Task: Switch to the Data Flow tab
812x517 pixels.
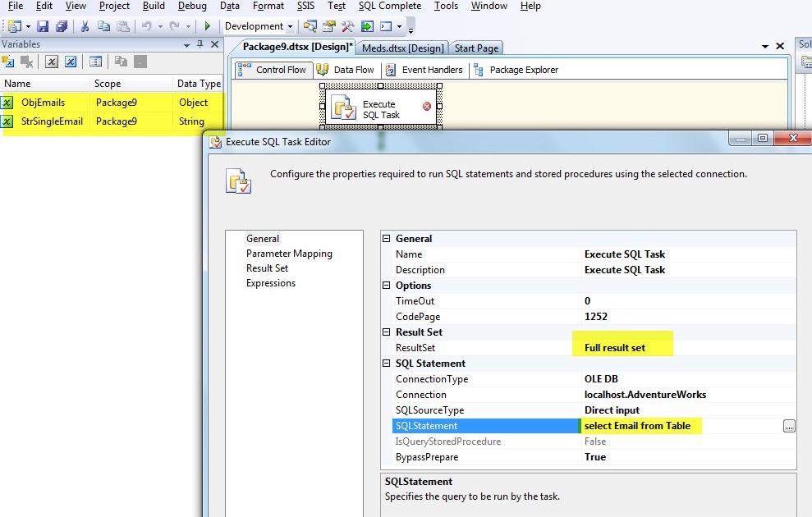Action: pos(345,70)
